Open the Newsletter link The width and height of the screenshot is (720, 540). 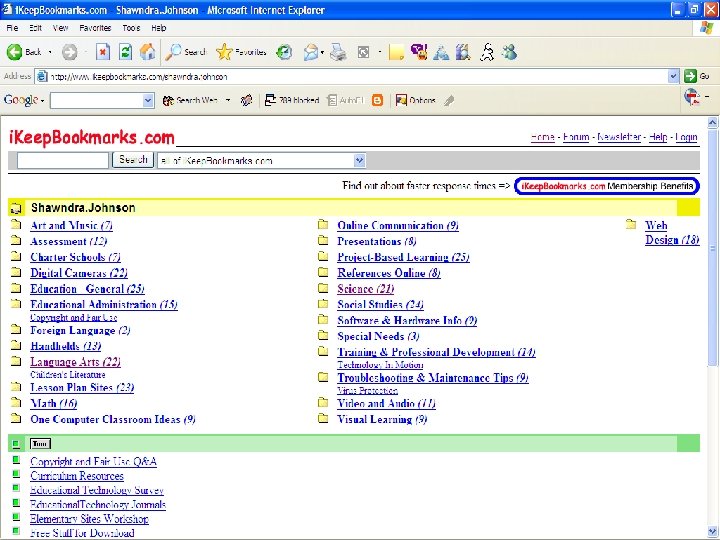click(619, 137)
